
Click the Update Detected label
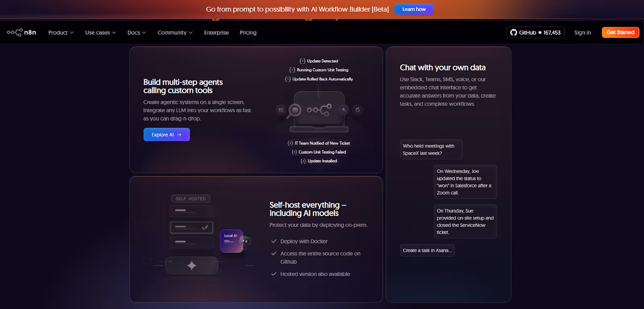pos(322,61)
